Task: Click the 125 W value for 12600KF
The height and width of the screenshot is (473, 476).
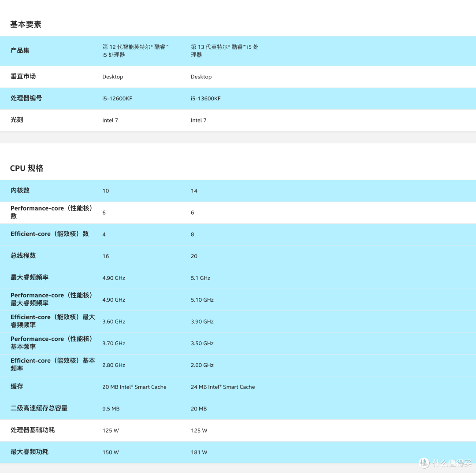Action: (111, 431)
